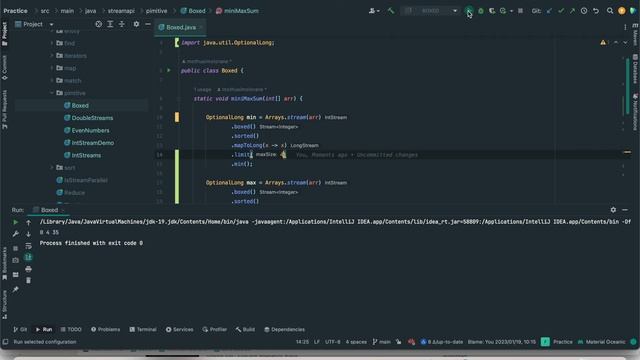The height and width of the screenshot is (360, 640).
Task: Print console output printer icon
Action: [28, 269]
